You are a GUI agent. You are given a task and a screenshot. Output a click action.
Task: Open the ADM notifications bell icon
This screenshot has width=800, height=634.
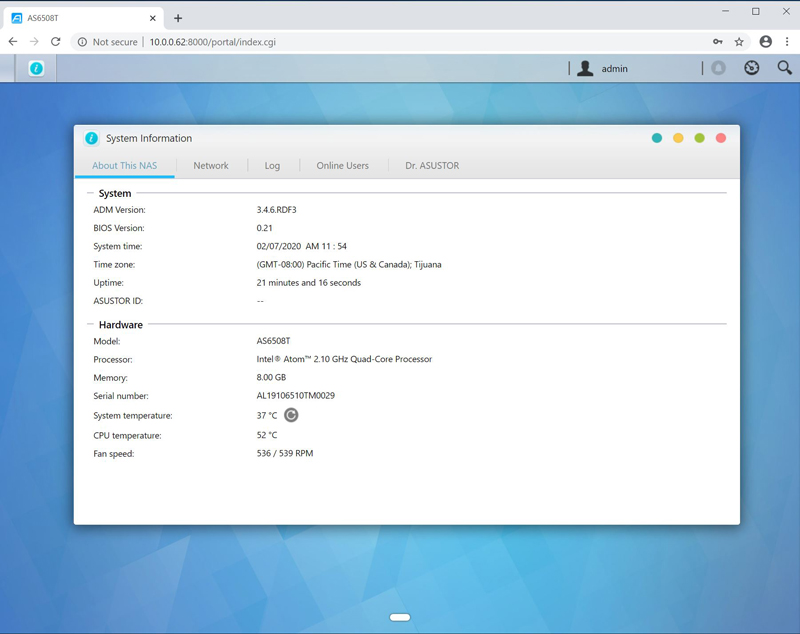[718, 68]
